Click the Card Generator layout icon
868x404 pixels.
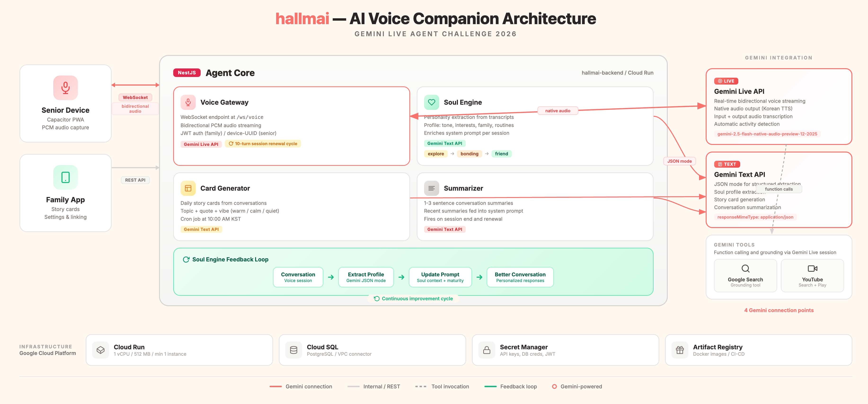coord(188,188)
